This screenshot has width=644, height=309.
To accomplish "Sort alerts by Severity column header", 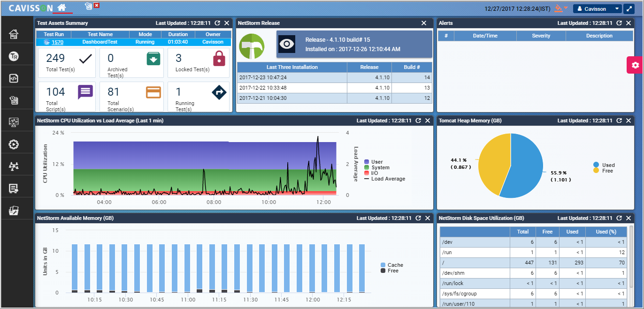I will pyautogui.click(x=541, y=36).
